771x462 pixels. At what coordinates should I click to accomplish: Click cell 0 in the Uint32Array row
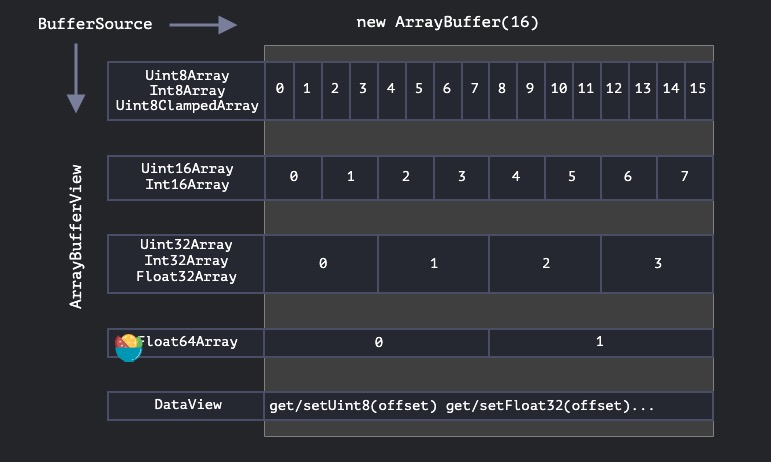pyautogui.click(x=322, y=264)
